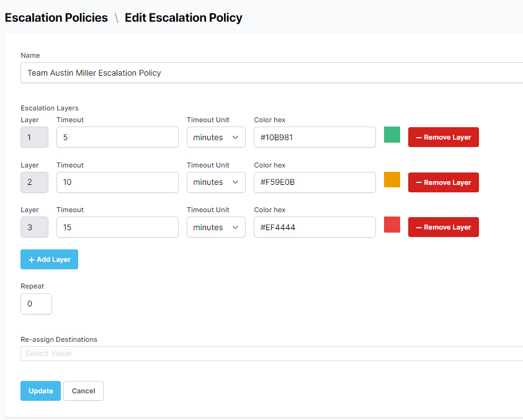Cancel editing the escalation policy
Image resolution: width=523 pixels, height=420 pixels.
83,391
